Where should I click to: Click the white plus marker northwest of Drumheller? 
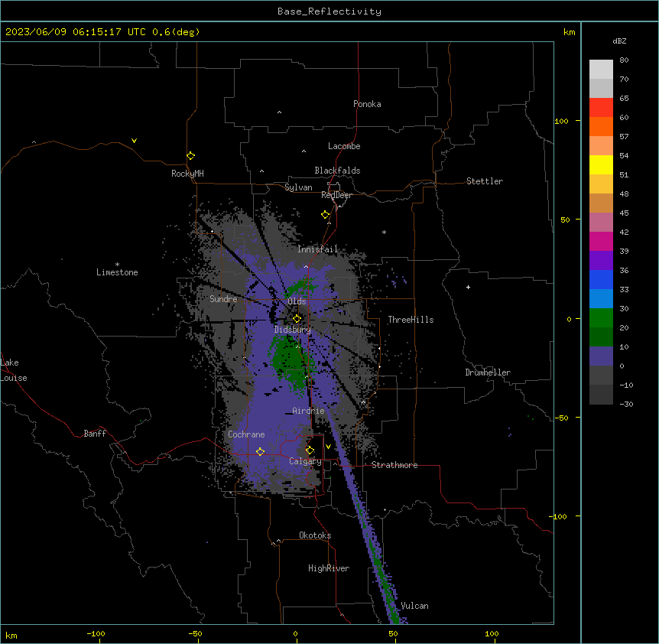coord(468,287)
